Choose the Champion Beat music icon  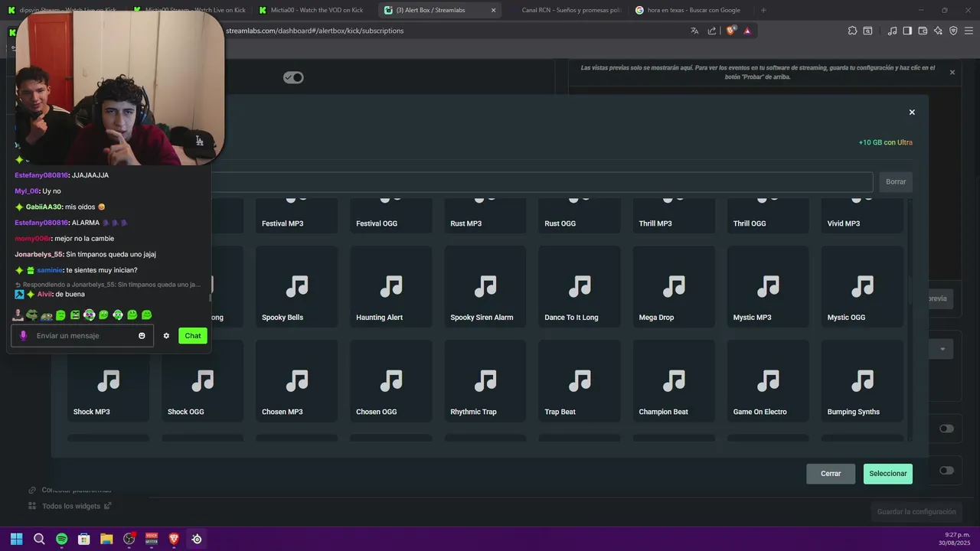pyautogui.click(x=674, y=381)
